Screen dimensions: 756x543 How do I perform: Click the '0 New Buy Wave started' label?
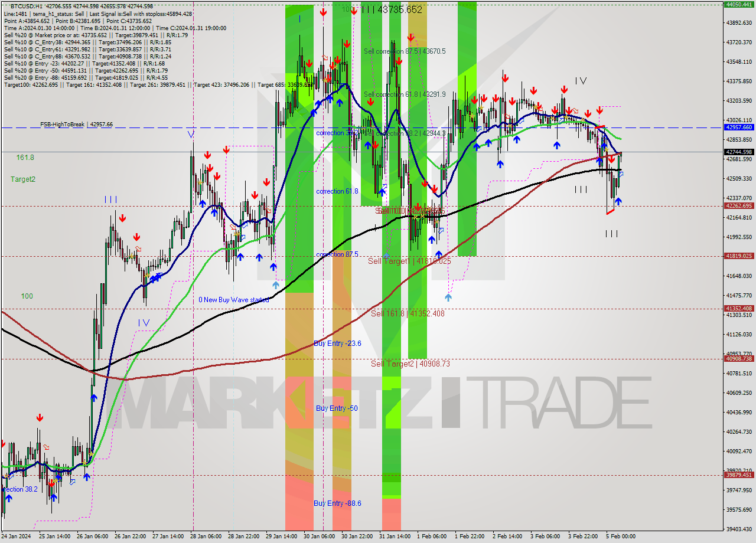(x=233, y=300)
